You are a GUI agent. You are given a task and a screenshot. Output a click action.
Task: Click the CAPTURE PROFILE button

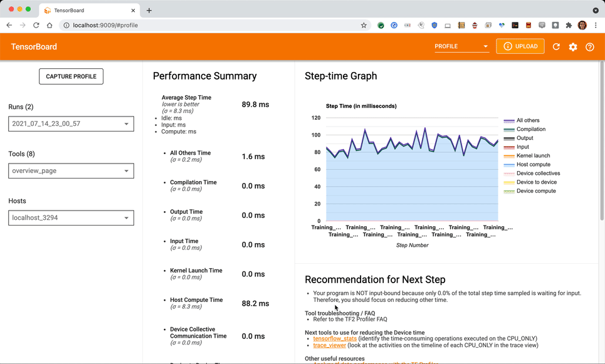[71, 76]
